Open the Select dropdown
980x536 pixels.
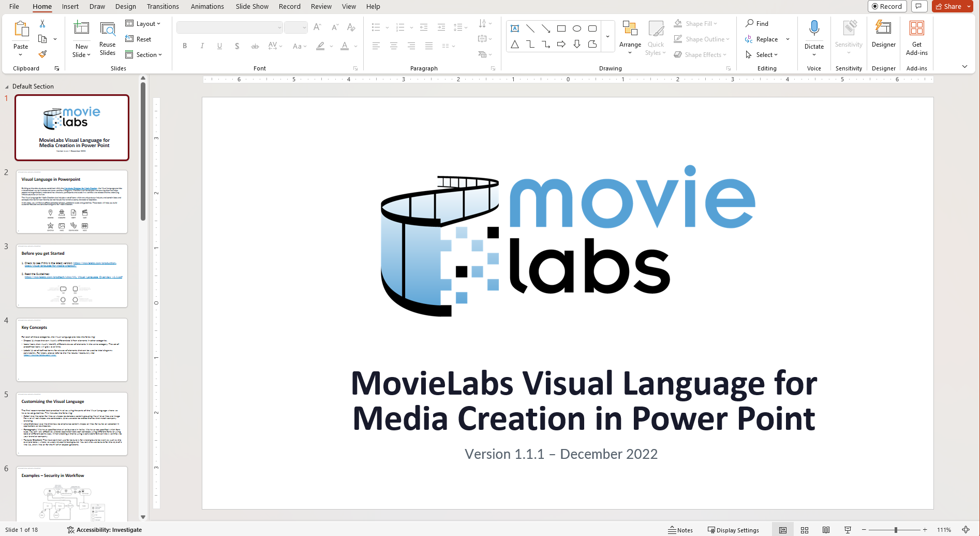762,55
